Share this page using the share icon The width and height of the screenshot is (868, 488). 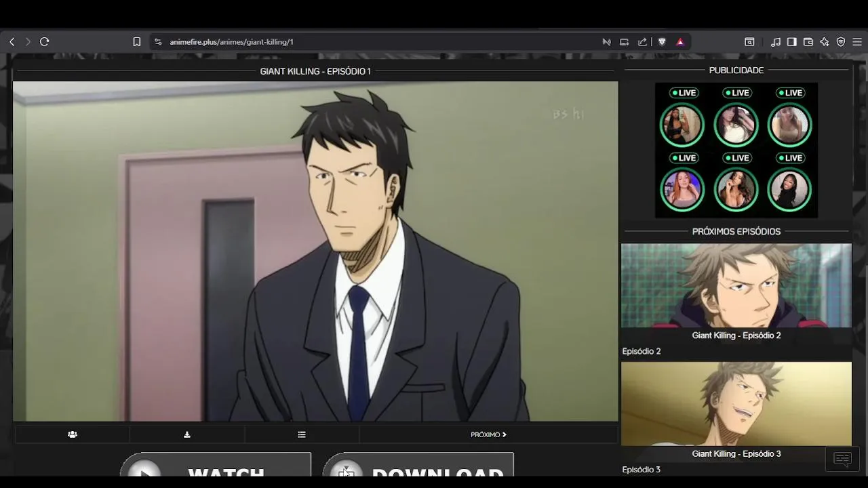(x=642, y=42)
